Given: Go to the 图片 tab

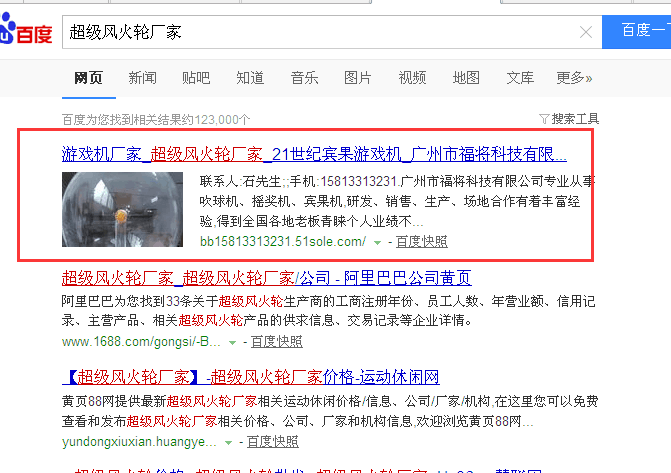Looking at the screenshot, I should coord(358,78).
